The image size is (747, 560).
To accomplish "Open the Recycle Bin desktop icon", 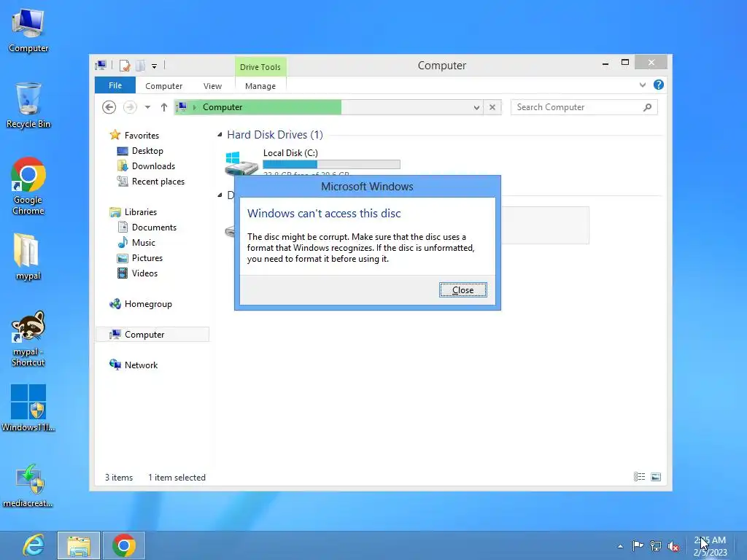I will (28, 106).
